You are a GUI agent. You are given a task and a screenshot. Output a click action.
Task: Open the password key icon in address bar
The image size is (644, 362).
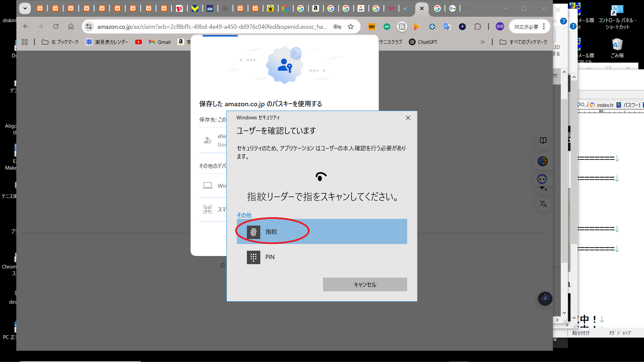coord(337,27)
